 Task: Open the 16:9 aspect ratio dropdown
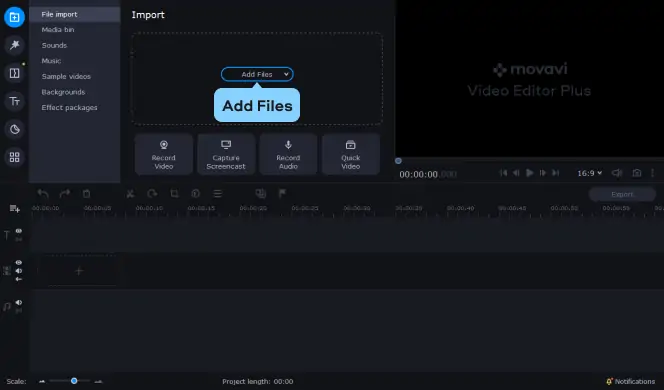[x=589, y=173]
